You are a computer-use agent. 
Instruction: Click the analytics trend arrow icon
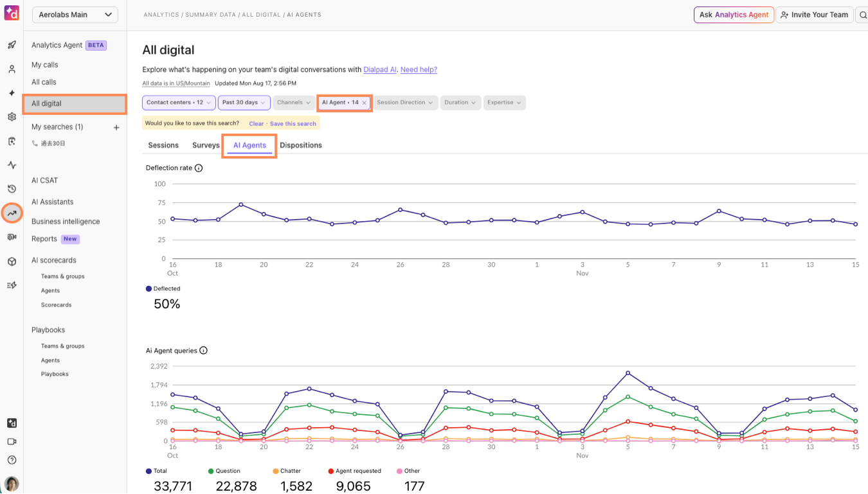pyautogui.click(x=12, y=213)
